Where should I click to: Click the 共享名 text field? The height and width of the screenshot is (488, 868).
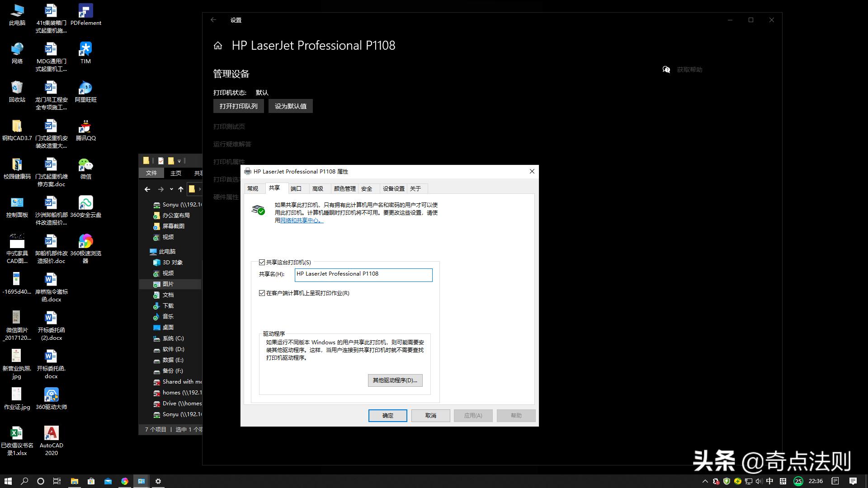pos(363,274)
